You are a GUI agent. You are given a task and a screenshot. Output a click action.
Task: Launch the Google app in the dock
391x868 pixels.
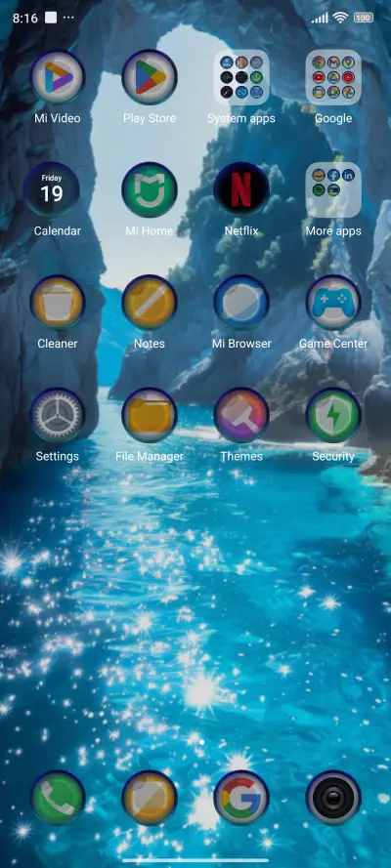[241, 799]
